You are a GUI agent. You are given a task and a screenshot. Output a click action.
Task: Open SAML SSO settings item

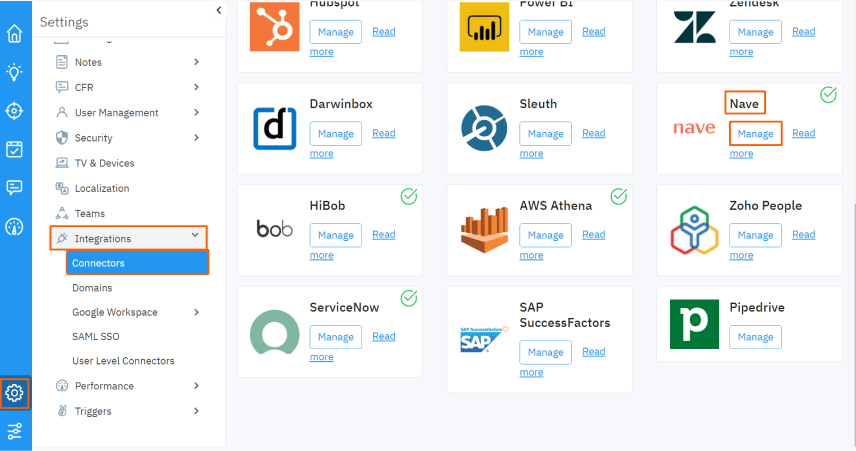coord(96,336)
